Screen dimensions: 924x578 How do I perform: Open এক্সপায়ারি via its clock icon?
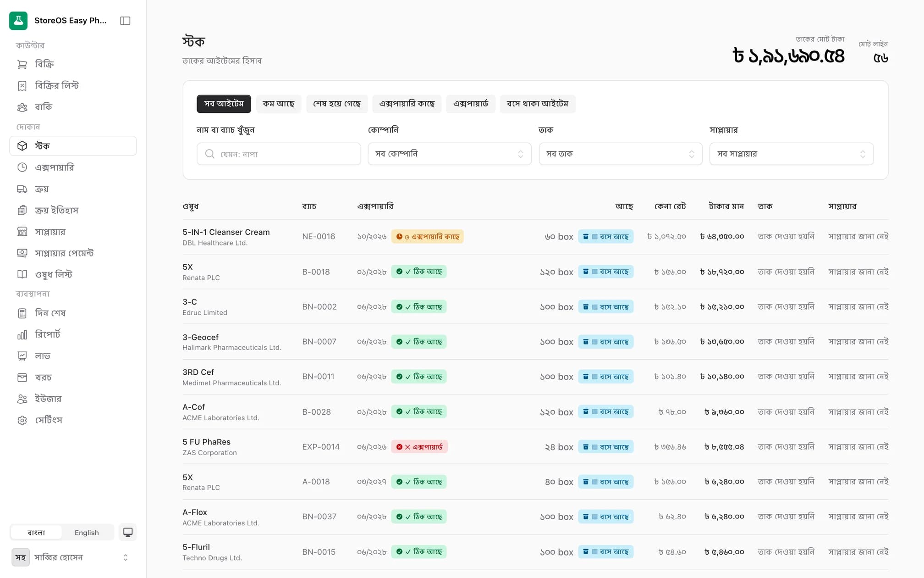(22, 167)
